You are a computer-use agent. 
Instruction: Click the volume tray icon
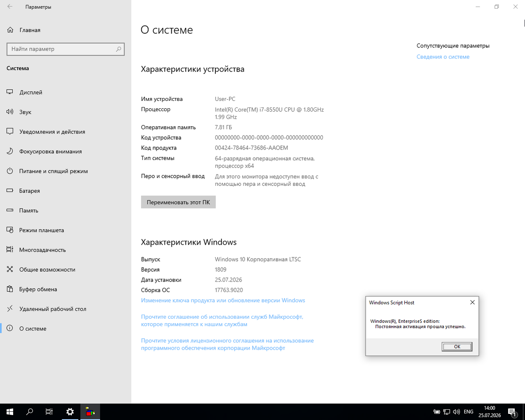tap(456, 412)
